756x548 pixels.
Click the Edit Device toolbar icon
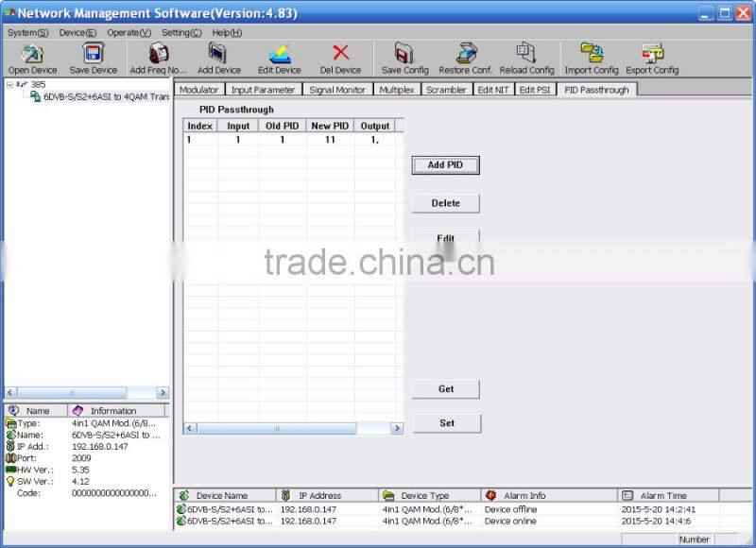pos(280,54)
